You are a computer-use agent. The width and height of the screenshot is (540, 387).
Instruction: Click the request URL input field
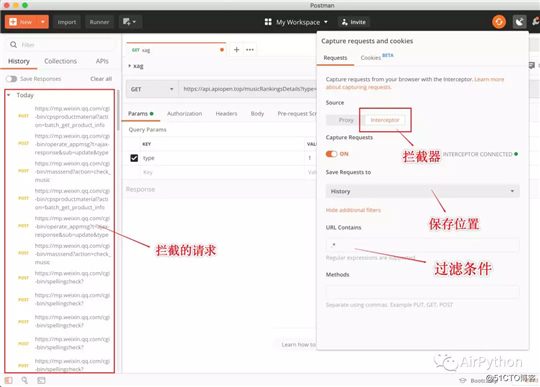(249, 89)
